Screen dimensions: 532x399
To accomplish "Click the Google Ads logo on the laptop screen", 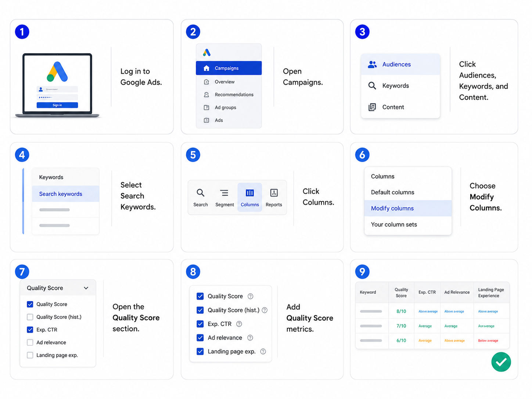I will (57, 72).
